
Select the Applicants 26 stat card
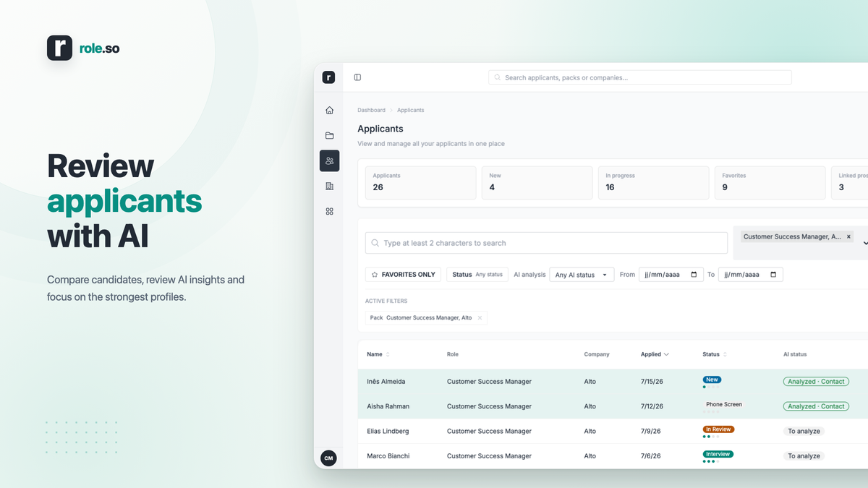[x=420, y=183]
